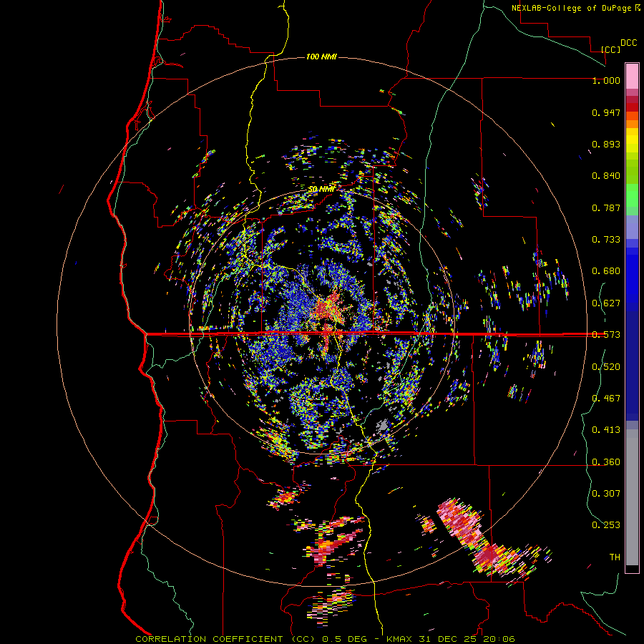This screenshot has width=644, height=644.
Task: Click the NEXLAB-College of DuPage label
Action: click(x=573, y=8)
